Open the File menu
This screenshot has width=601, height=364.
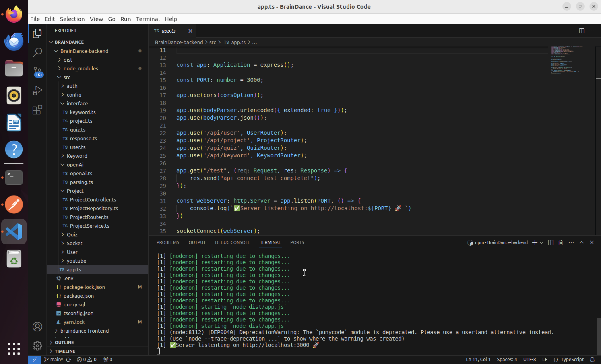click(x=35, y=19)
